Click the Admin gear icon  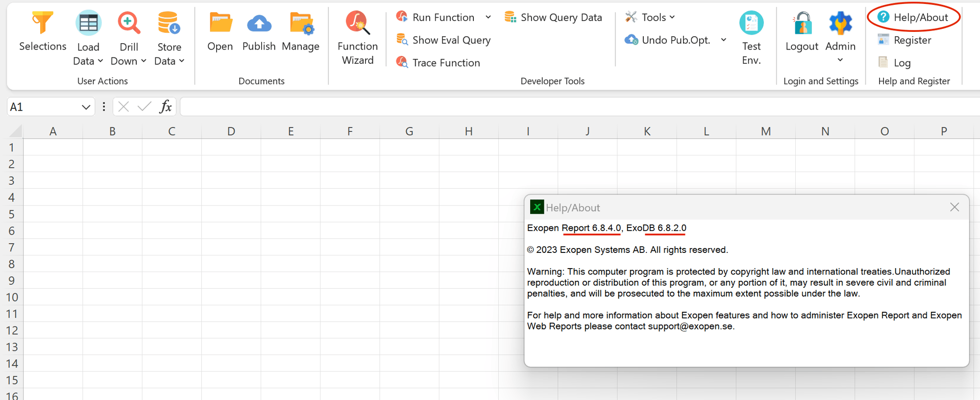[840, 23]
